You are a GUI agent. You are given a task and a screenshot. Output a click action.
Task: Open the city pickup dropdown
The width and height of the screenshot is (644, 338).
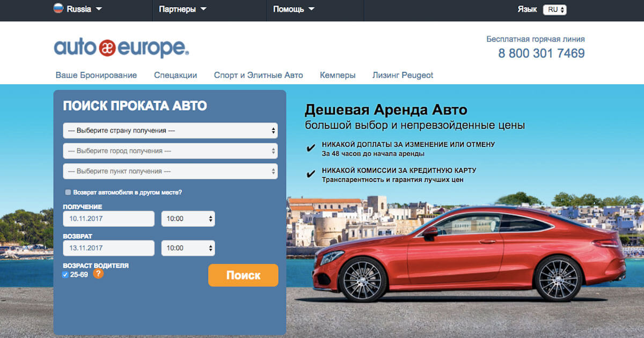point(170,151)
